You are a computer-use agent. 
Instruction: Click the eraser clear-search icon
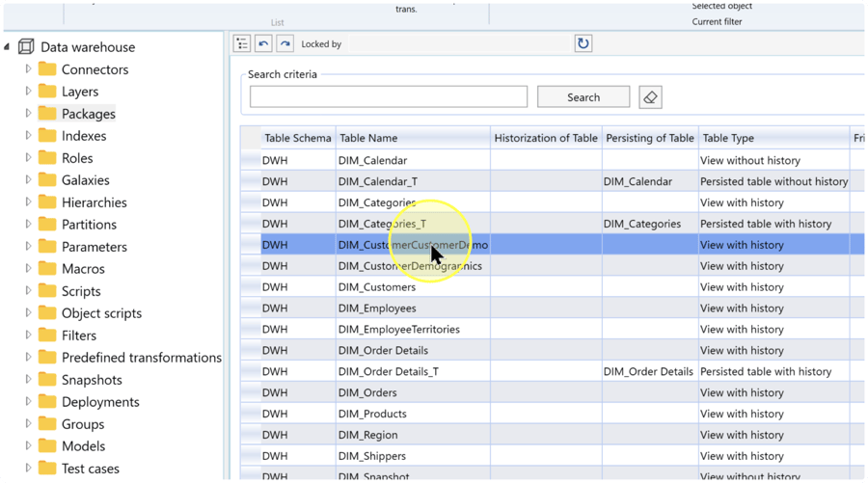[650, 97]
